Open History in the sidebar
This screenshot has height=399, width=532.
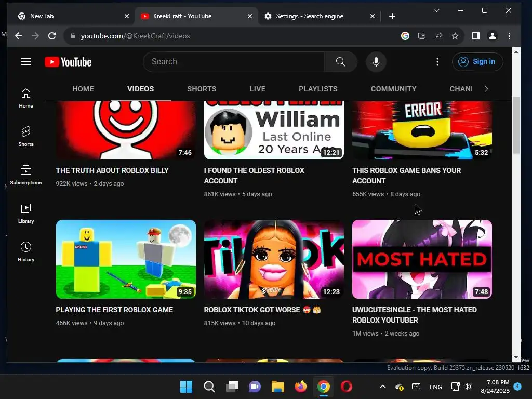26,251
